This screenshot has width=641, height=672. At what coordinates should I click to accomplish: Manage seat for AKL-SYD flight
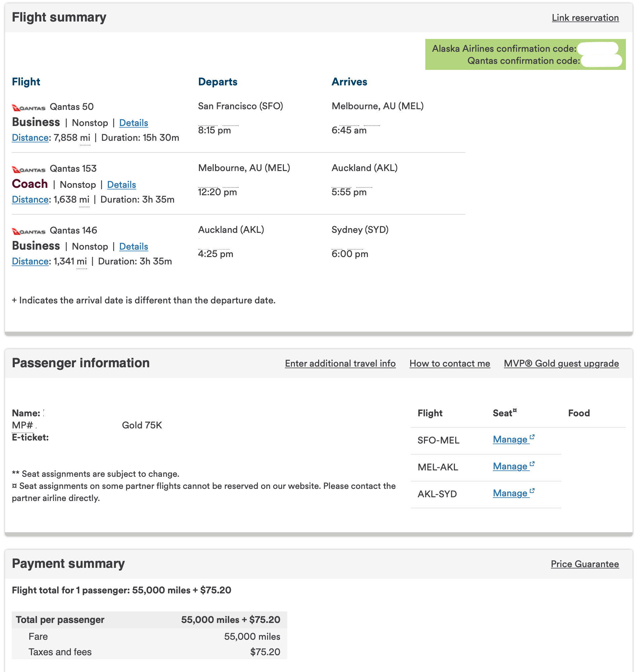pos(510,493)
